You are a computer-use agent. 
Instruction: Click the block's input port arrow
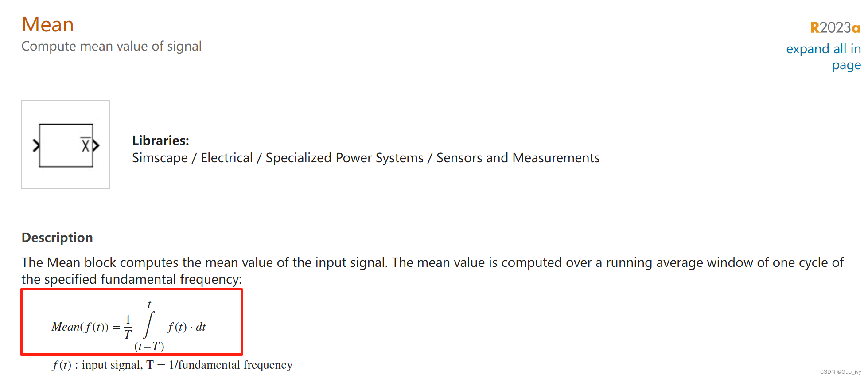tap(36, 145)
